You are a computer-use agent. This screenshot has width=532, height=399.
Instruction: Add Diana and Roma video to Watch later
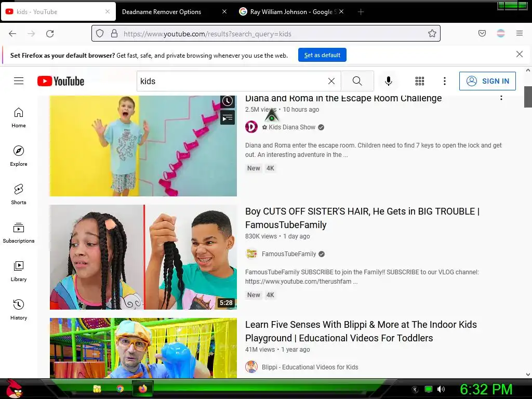pos(228,101)
